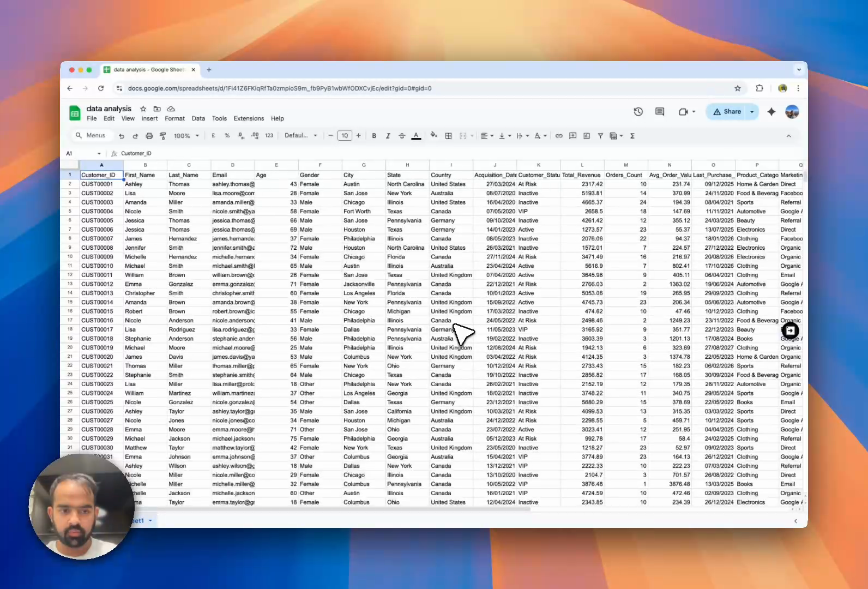Click the italic formatting icon
Viewport: 868px width, 589px height.
[x=388, y=136]
